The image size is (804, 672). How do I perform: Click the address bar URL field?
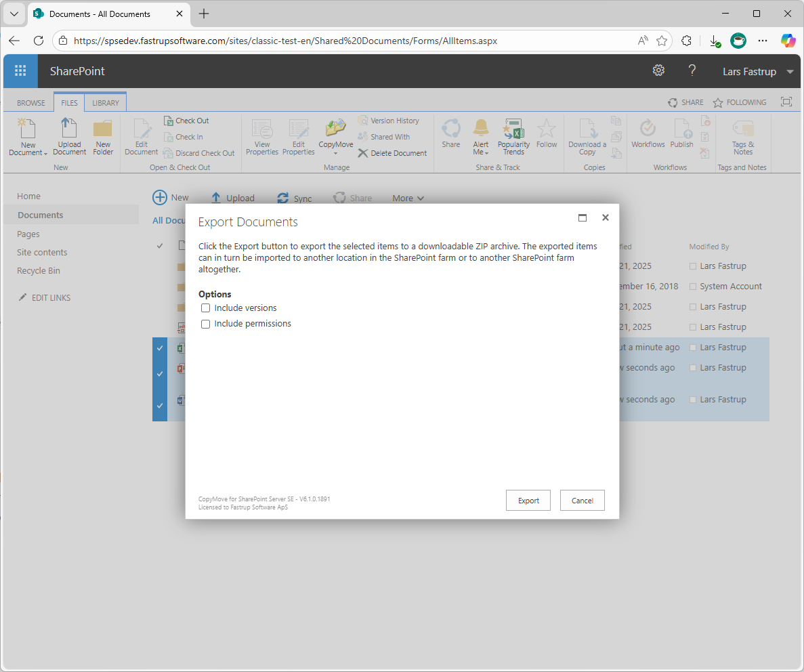click(x=271, y=41)
